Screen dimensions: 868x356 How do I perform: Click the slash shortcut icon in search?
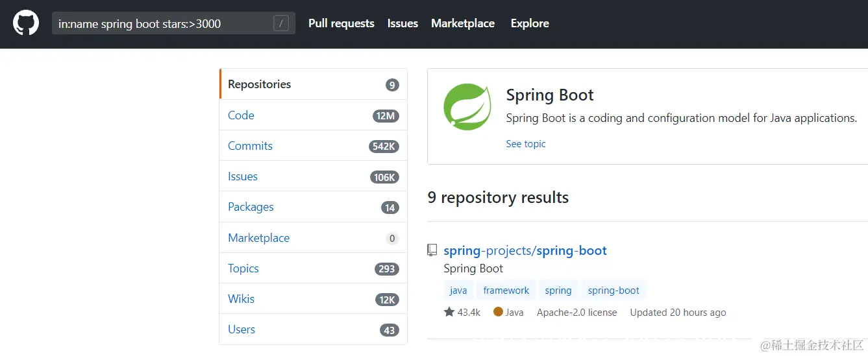click(280, 24)
